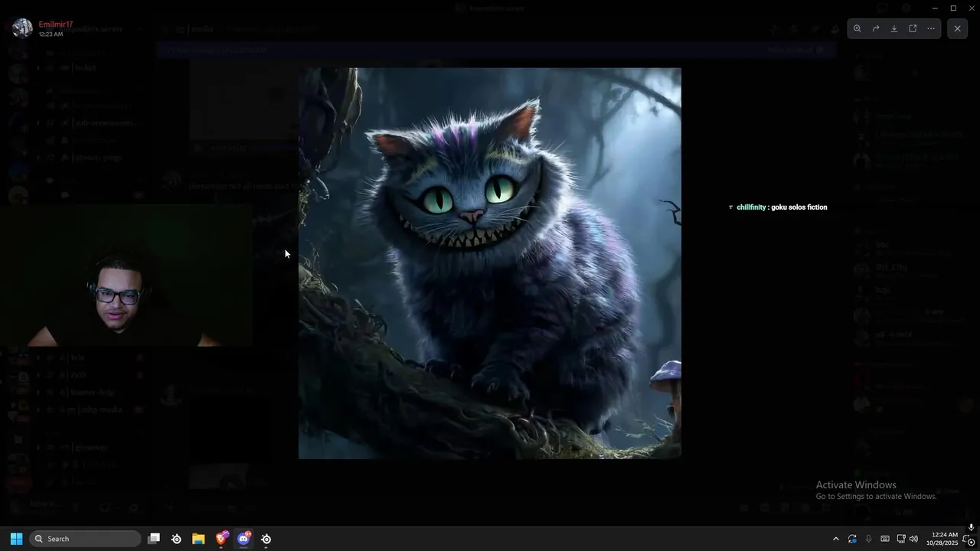This screenshot has width=980, height=551.
Task: Open the first SteelSeries taskbar icon
Action: click(176, 539)
